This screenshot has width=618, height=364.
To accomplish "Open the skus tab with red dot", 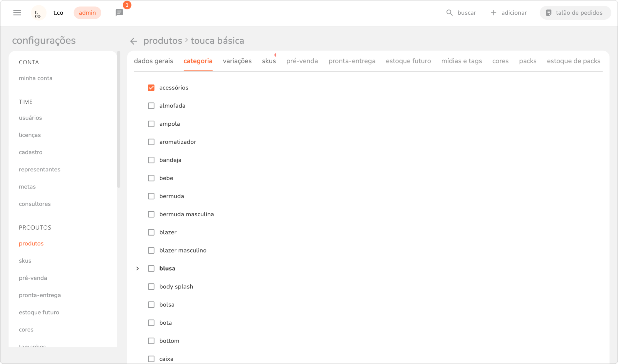I will [x=269, y=61].
